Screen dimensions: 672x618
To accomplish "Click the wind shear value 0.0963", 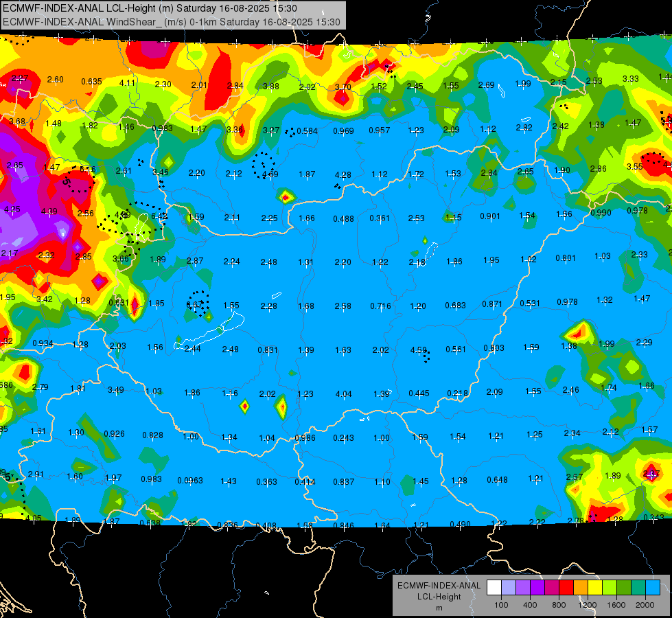I will tap(190, 481).
